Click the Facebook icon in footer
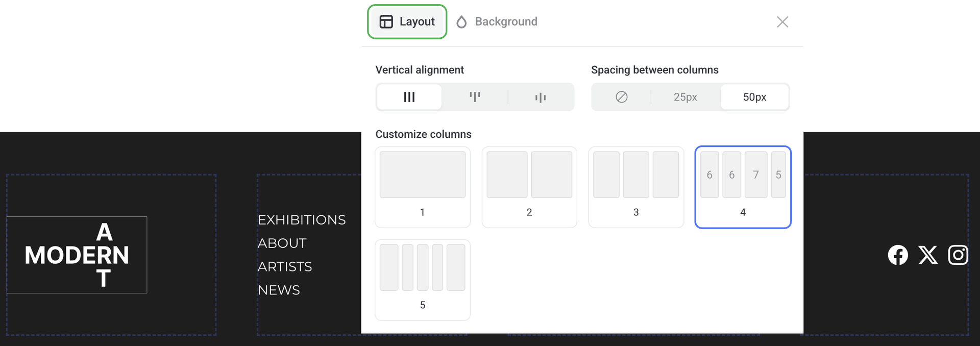The image size is (980, 346). point(898,255)
